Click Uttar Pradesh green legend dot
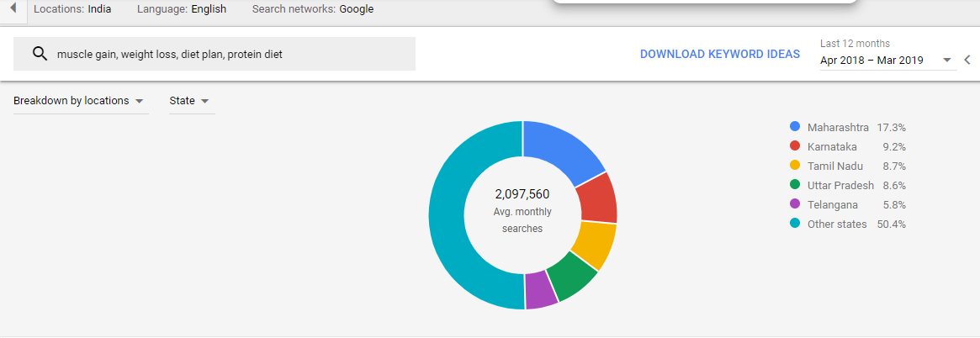The height and width of the screenshot is (338, 980). [x=795, y=185]
